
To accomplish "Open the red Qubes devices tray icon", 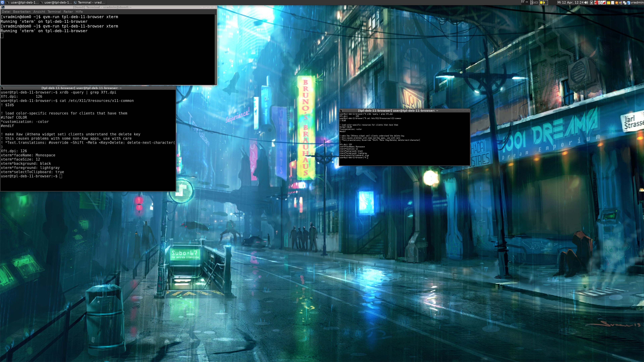I will (x=596, y=3).
